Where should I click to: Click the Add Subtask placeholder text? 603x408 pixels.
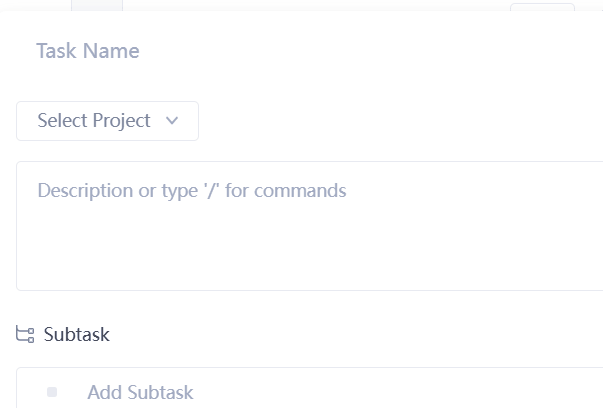point(140,392)
